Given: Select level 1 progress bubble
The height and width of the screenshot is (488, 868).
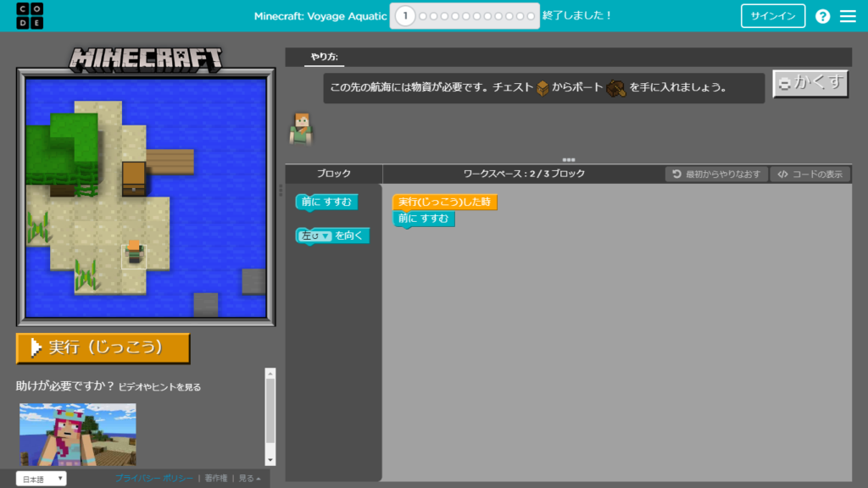Looking at the screenshot, I should click(405, 16).
